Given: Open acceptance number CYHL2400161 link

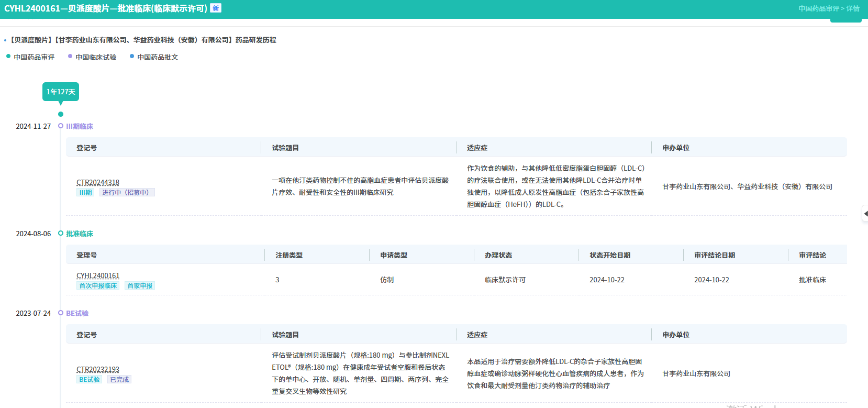Looking at the screenshot, I should 98,275.
